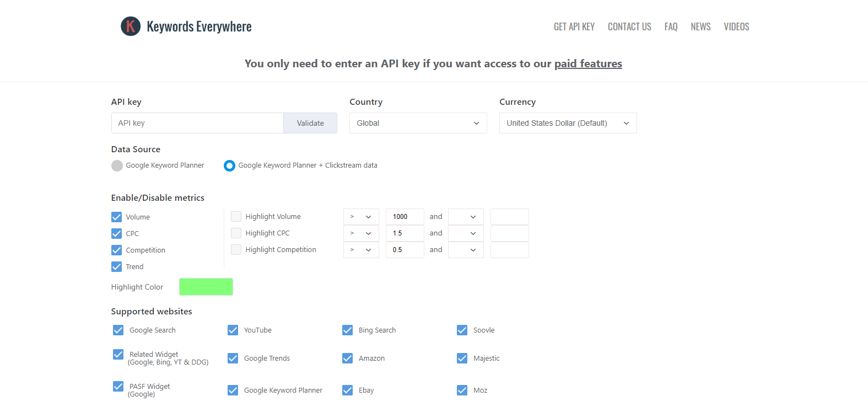Enable the Highlight Volume checkbox
868x412 pixels.
pyautogui.click(x=236, y=216)
